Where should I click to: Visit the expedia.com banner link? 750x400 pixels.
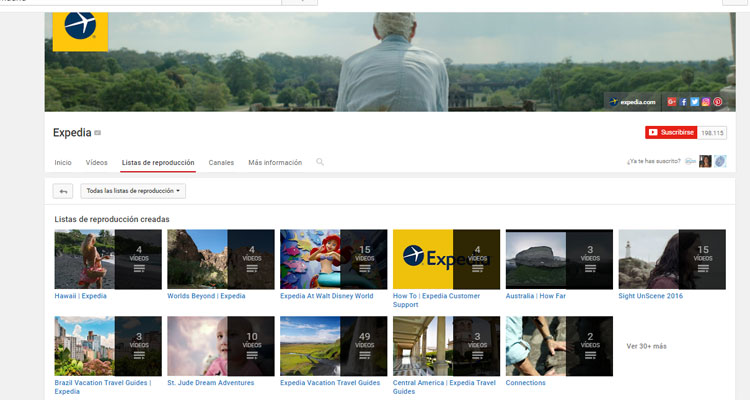pyautogui.click(x=632, y=102)
